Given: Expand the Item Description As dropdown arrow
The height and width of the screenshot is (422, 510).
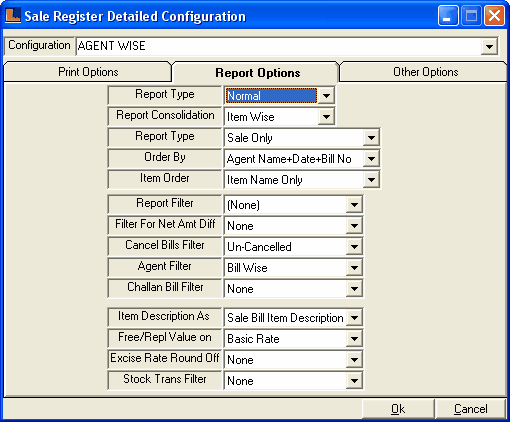Looking at the screenshot, I should coord(354,318).
